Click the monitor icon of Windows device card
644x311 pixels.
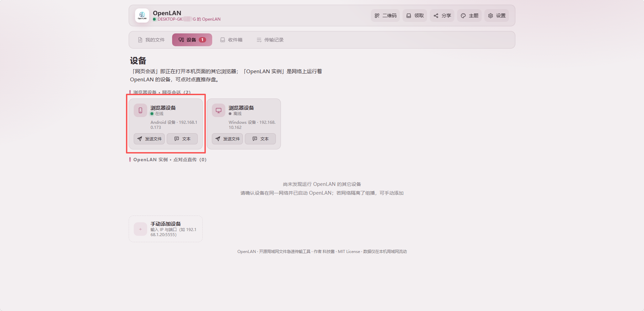point(219,110)
